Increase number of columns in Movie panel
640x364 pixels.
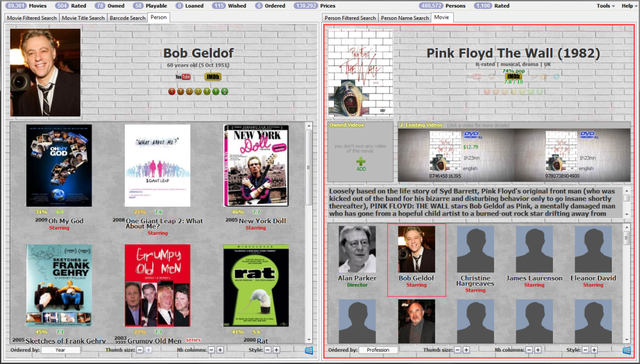[538, 350]
